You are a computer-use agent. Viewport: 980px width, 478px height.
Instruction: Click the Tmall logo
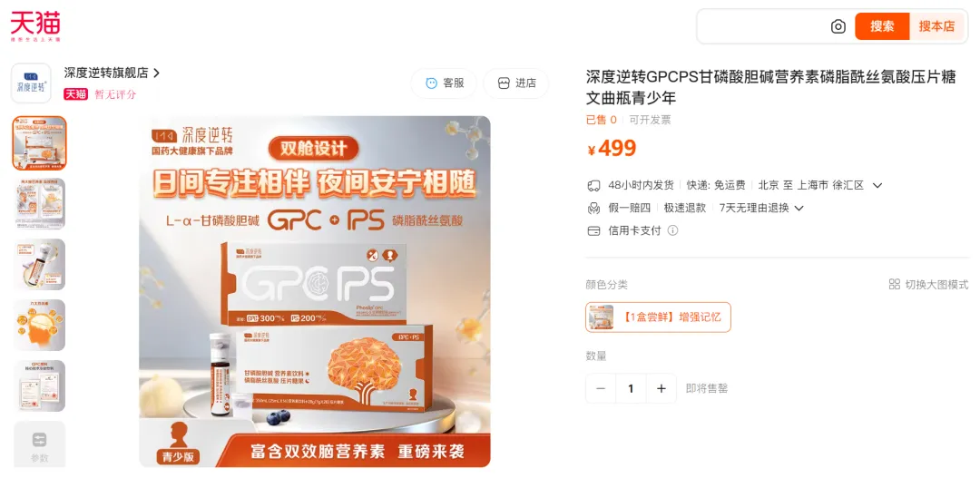[x=35, y=25]
